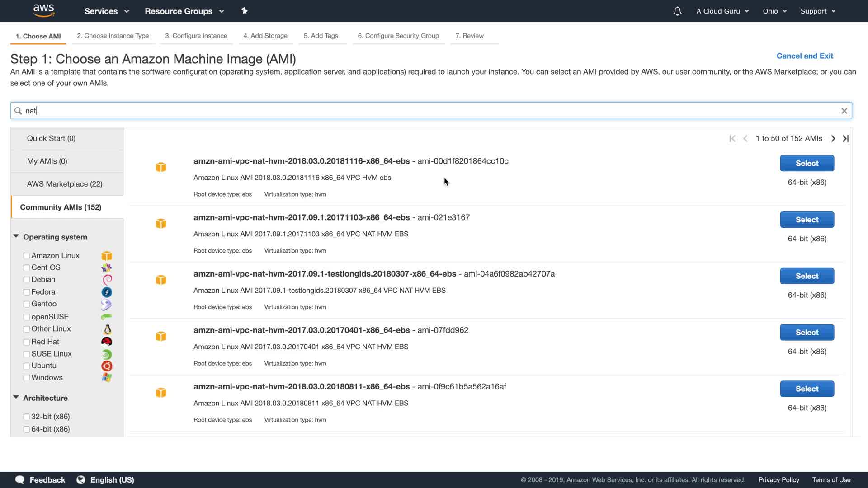Viewport: 868px width, 488px height.
Task: Click inside the AMI search field
Action: tap(407, 111)
